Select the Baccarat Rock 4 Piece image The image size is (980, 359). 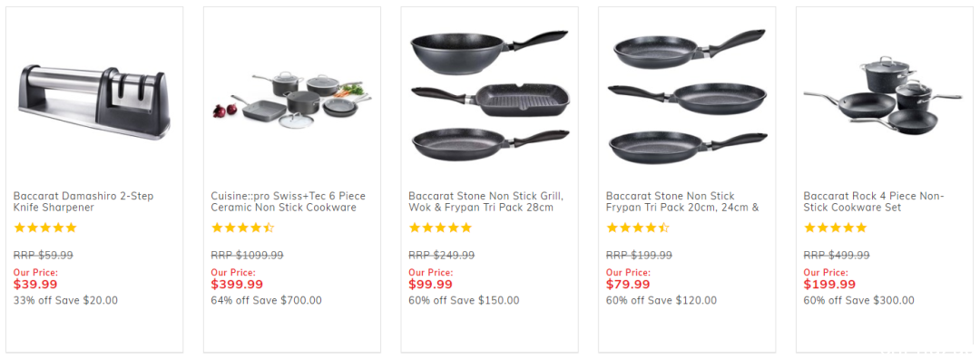[883, 95]
